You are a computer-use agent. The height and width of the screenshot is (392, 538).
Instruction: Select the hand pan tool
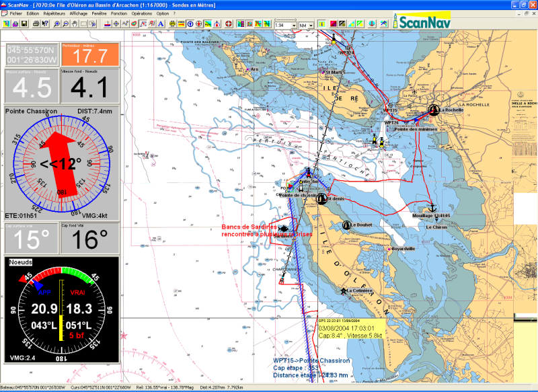(75, 24)
